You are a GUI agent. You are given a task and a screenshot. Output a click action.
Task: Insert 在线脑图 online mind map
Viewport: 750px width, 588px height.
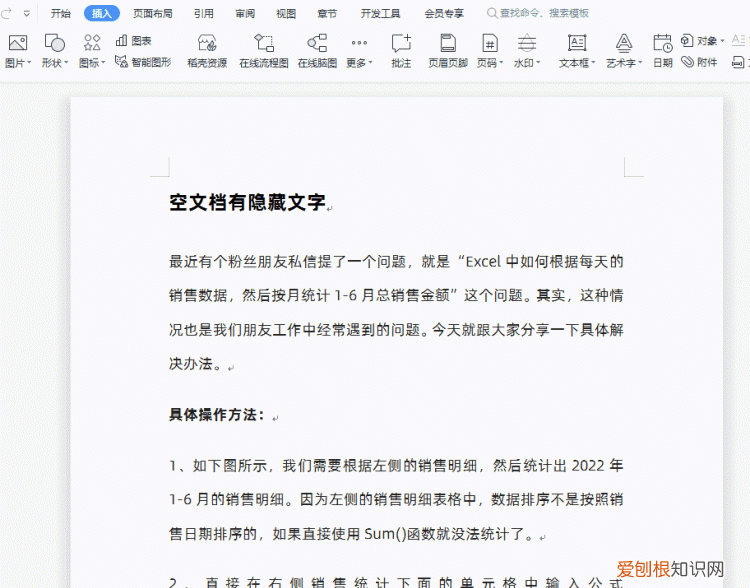pyautogui.click(x=317, y=51)
